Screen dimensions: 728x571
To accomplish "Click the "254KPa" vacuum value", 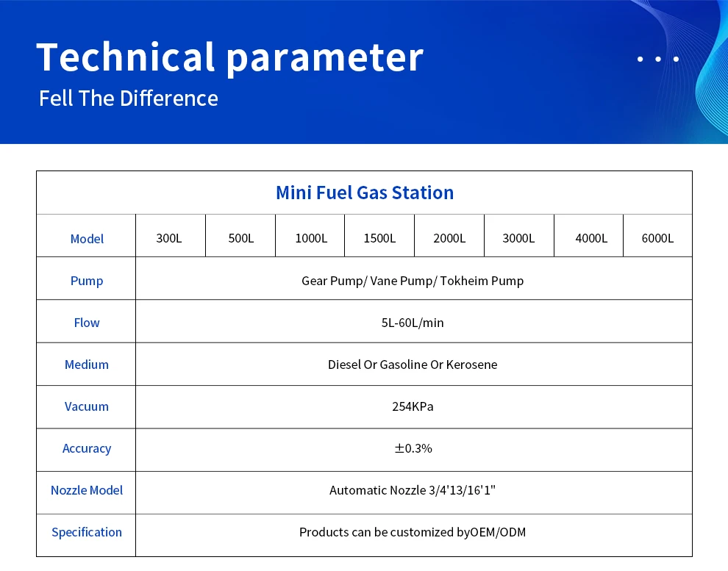I will (413, 406).
